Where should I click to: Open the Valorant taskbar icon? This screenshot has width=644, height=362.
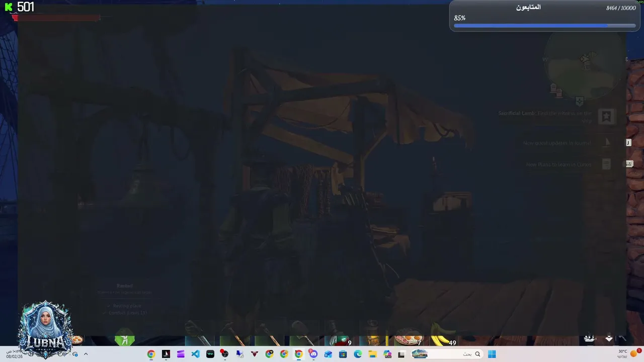255,354
